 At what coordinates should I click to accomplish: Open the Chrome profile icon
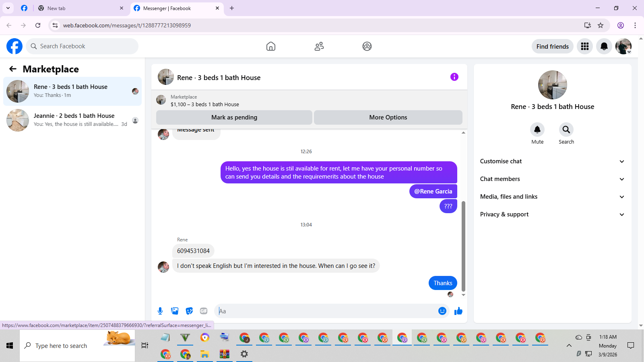(x=621, y=25)
